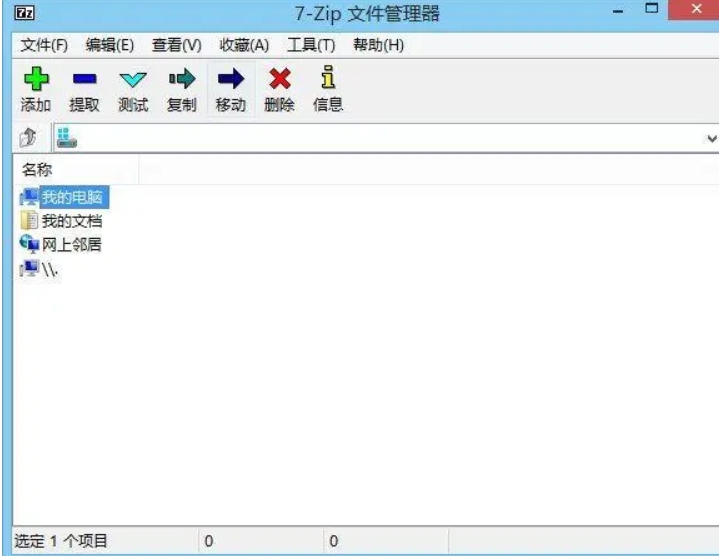Screen dimensions: 719x556
Task: Select the 网上邻居 network icon
Action: 29,244
